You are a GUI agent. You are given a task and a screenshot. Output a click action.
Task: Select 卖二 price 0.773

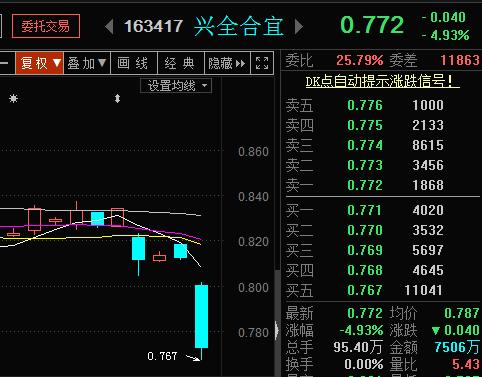[365, 165]
